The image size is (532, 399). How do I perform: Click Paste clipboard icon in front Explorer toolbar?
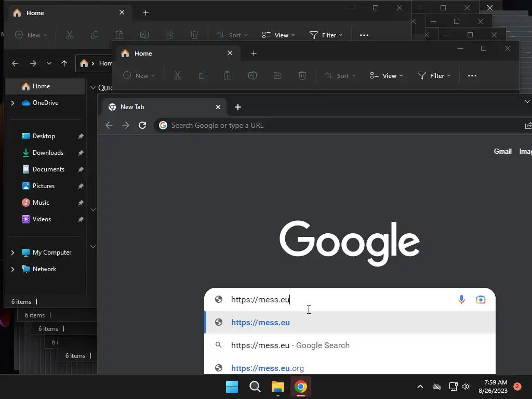point(228,75)
